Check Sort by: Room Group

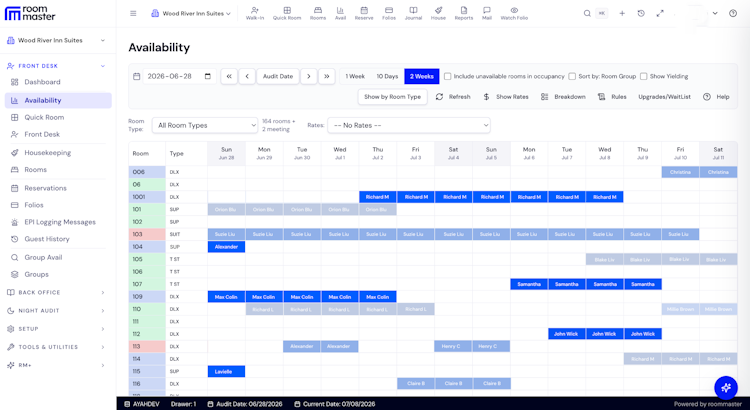pyautogui.click(x=572, y=77)
